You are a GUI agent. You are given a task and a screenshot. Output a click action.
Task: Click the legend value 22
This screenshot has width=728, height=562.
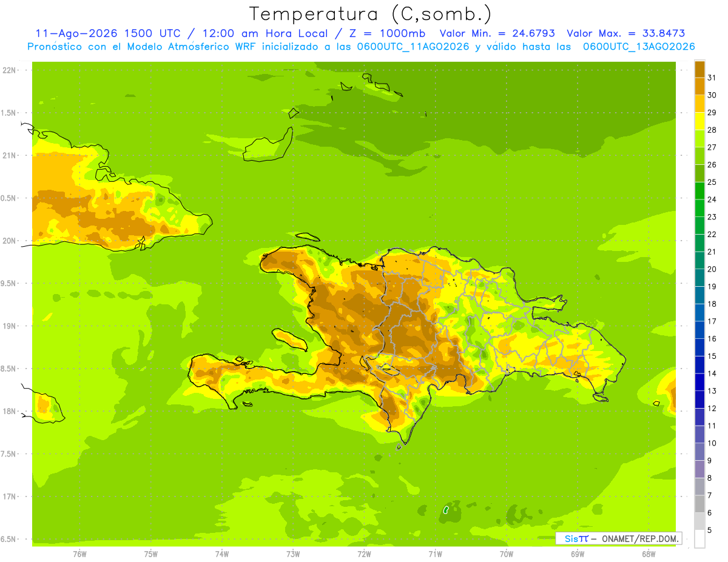pos(712,234)
